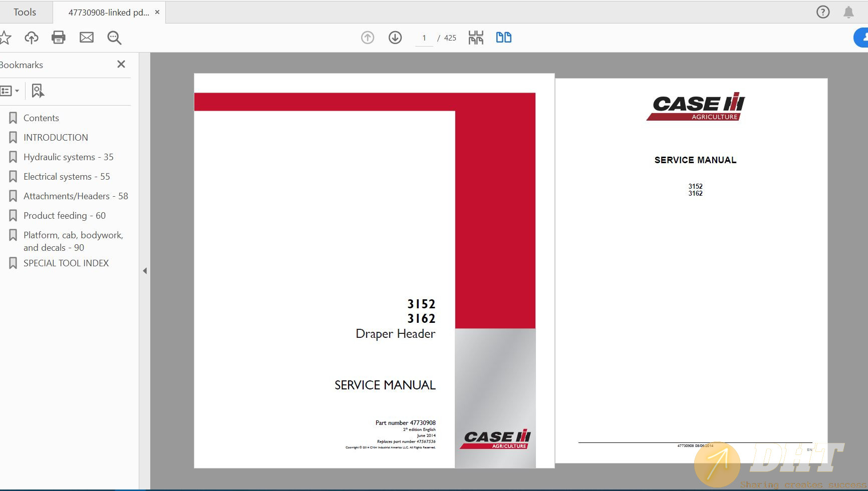Print the service manual document
This screenshot has height=491, width=868.
pos(58,37)
